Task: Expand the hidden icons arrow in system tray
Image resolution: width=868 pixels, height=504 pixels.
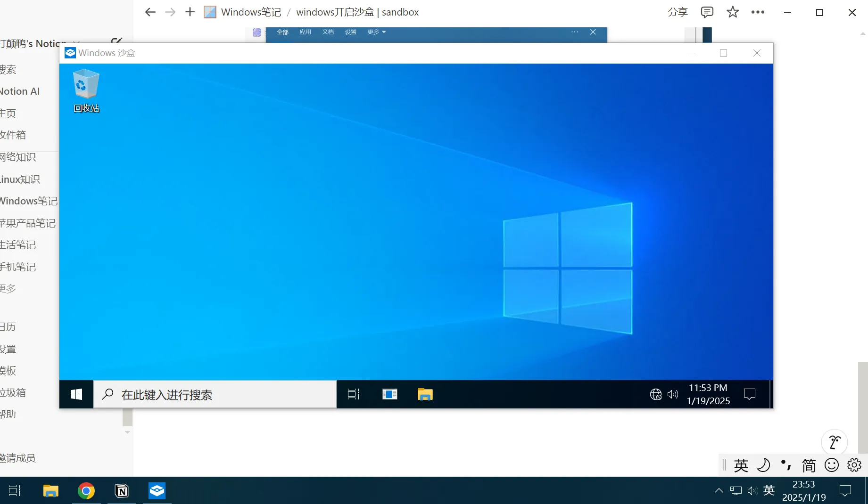Action: pyautogui.click(x=719, y=491)
